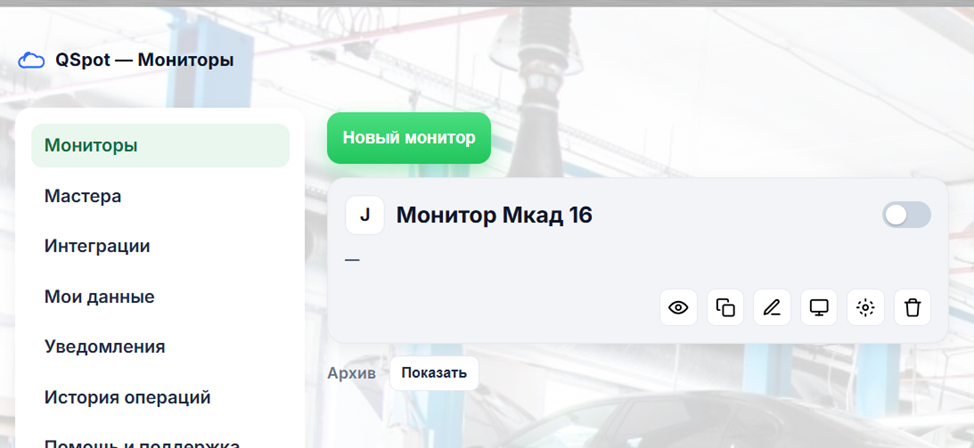
Task: Click the Показать archive button
Action: click(x=434, y=373)
